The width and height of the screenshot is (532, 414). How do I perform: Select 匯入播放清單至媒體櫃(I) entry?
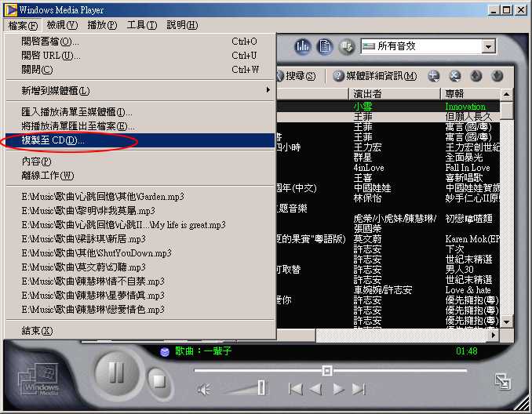point(140,111)
